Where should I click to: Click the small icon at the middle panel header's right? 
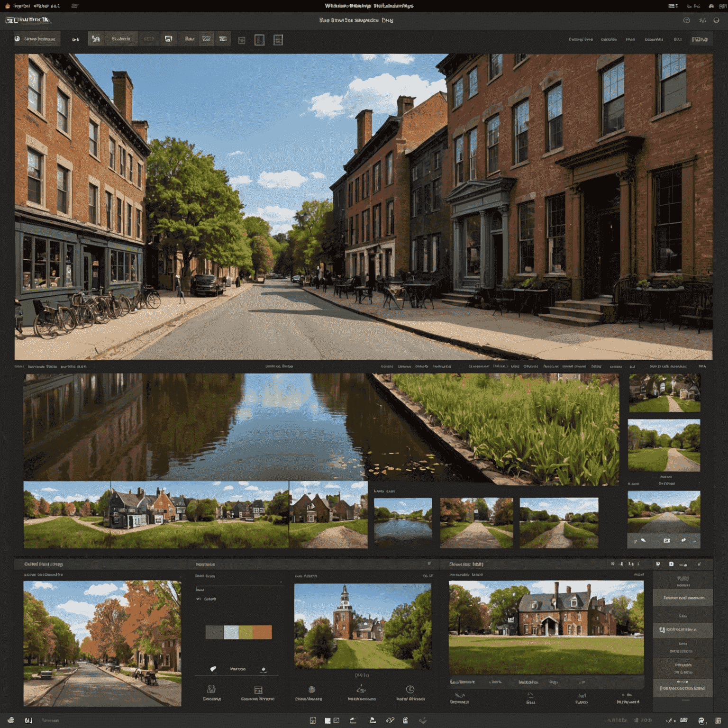[x=429, y=564]
